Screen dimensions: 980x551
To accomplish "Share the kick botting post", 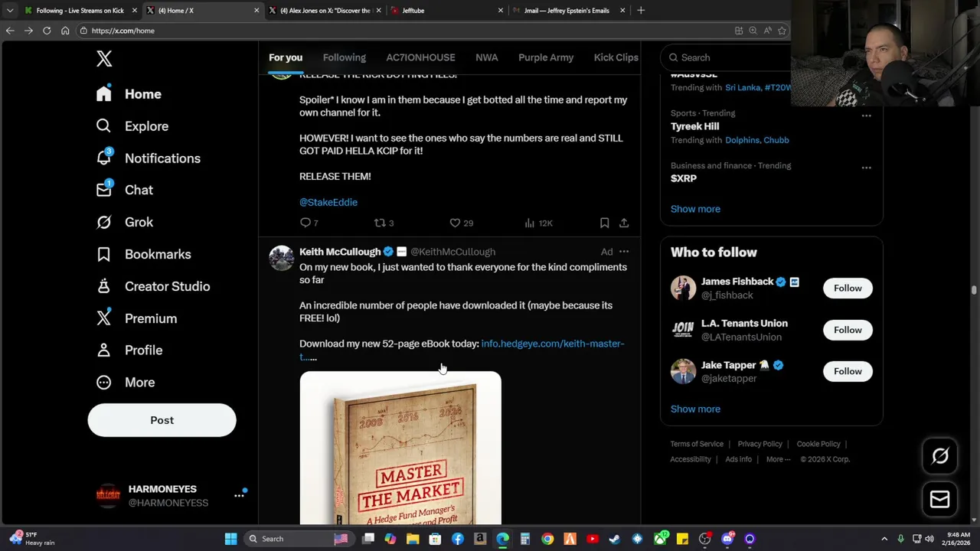I will point(624,223).
